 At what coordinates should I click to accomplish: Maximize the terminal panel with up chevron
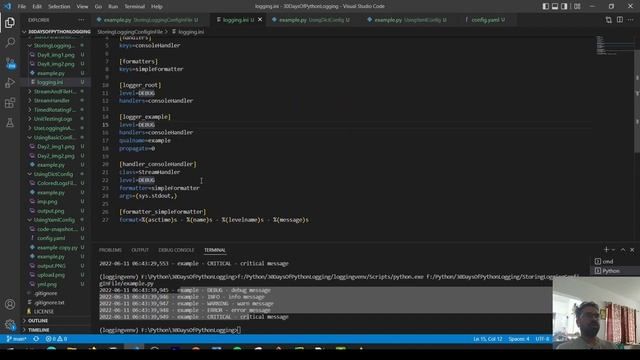[x=623, y=249]
